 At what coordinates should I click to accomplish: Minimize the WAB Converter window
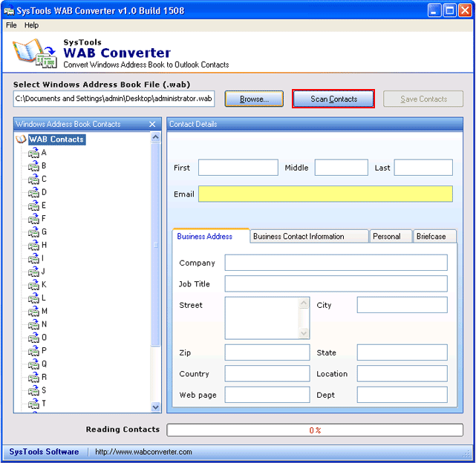pyautogui.click(x=434, y=10)
